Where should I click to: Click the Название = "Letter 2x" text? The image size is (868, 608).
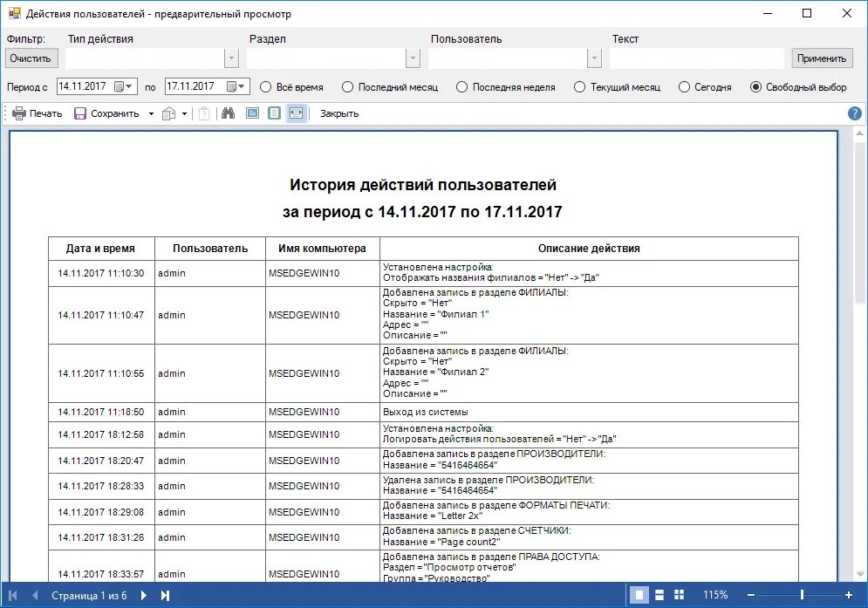433,516
